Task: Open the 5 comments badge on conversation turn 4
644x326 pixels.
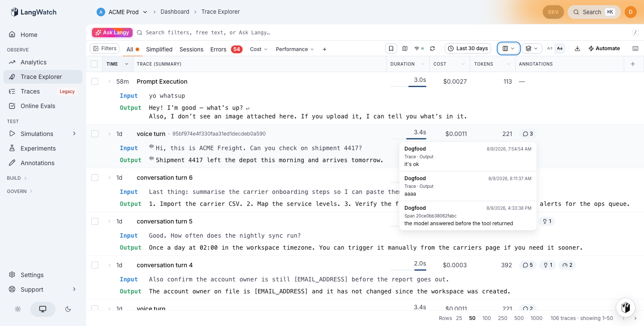Action: (x=528, y=265)
